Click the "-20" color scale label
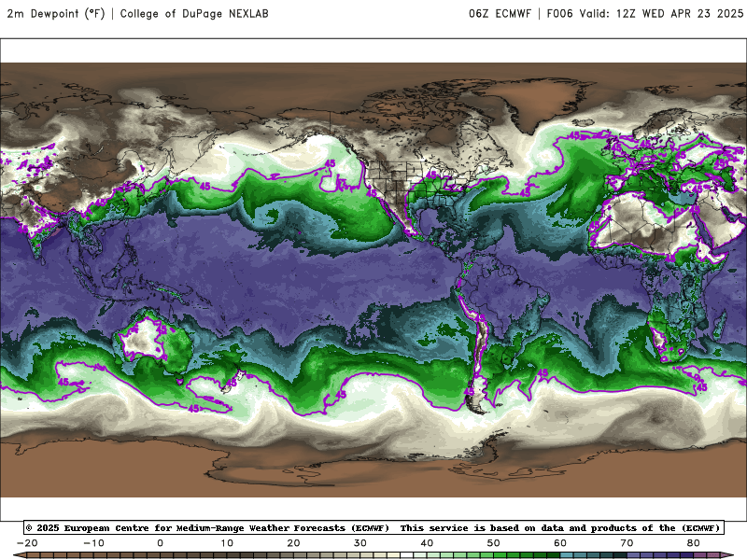Screen dimensions: 747x560 click(27, 543)
